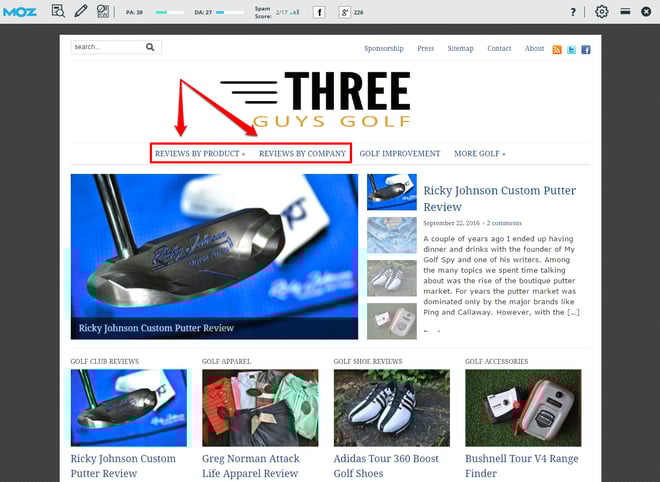
Task: Select the highlight links pencil icon
Action: 80,11
